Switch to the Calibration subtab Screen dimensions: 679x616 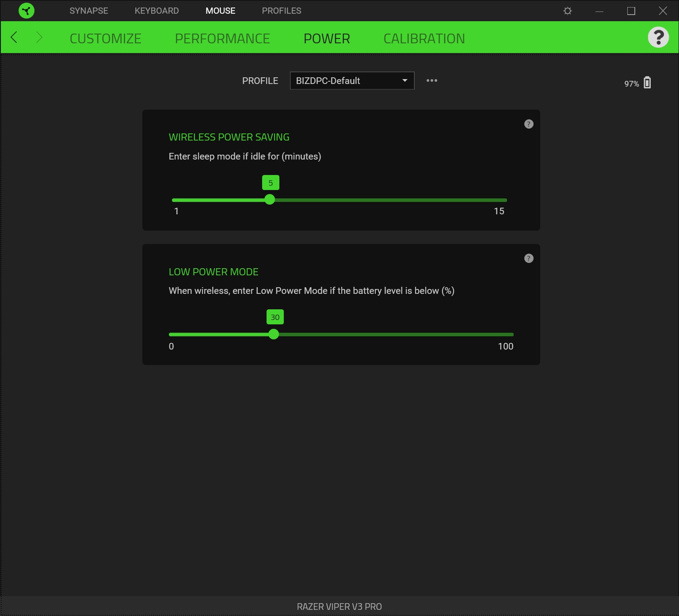[x=424, y=39]
